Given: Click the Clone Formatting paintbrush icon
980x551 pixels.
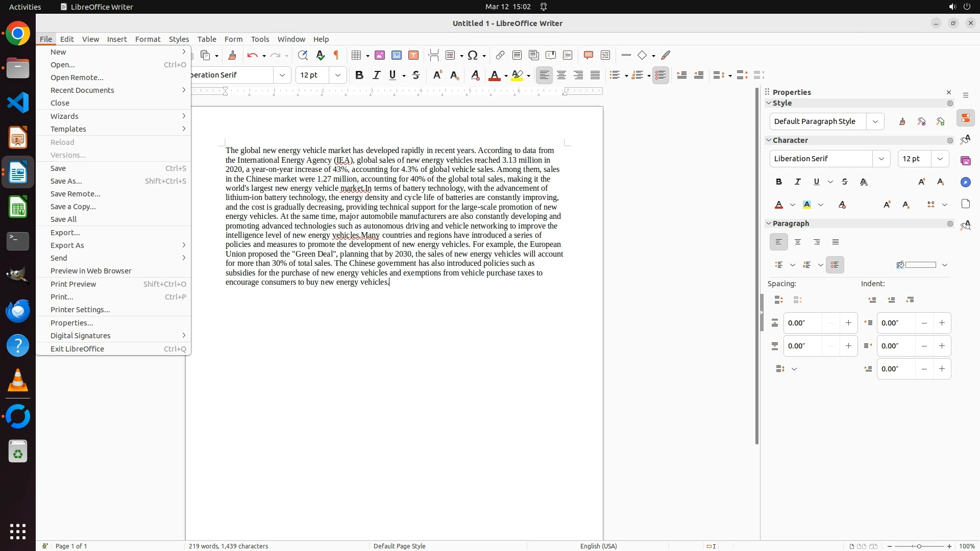Looking at the screenshot, I should [232, 55].
